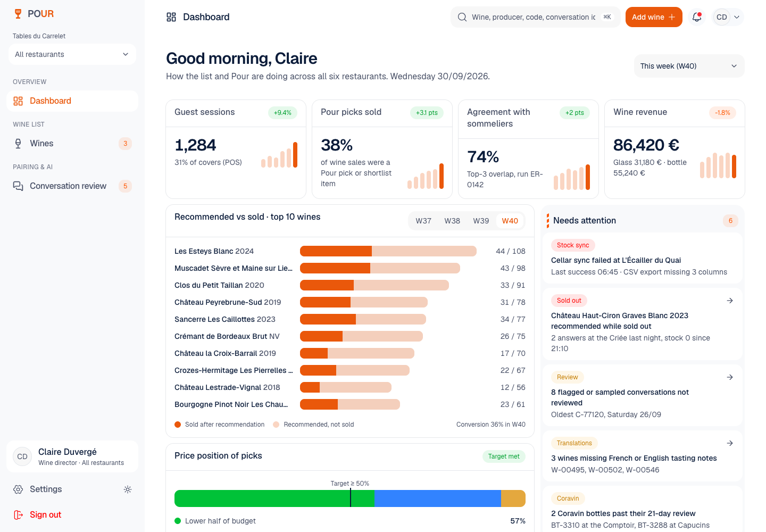This screenshot has height=532, width=766.
Task: Click the POUR wine glass logo icon
Action: [18, 14]
